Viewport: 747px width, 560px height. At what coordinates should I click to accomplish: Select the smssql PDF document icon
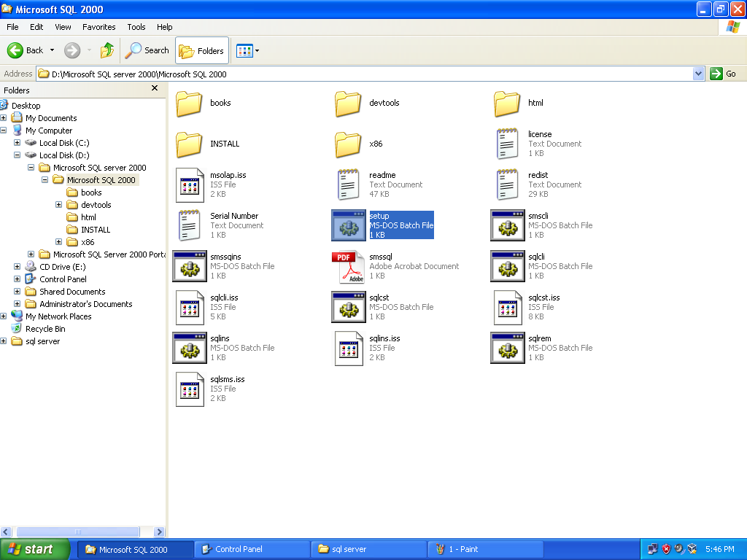tap(348, 267)
